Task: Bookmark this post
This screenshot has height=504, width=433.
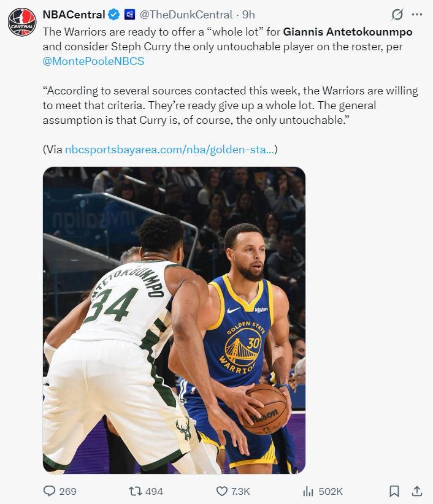Action: tap(394, 491)
